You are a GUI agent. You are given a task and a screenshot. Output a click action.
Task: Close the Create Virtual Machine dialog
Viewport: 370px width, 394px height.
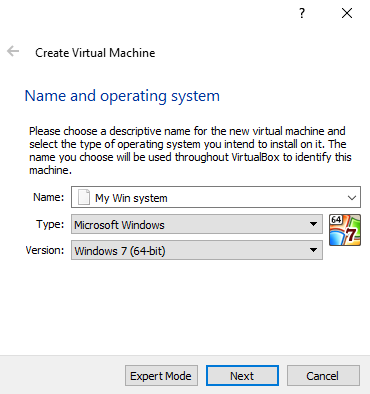pyautogui.click(x=347, y=13)
